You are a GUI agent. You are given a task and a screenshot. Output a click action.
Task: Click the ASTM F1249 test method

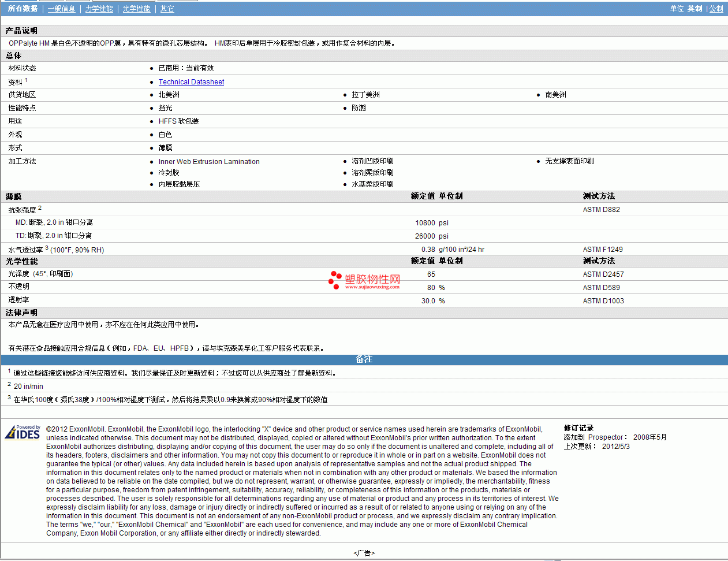pyautogui.click(x=603, y=250)
